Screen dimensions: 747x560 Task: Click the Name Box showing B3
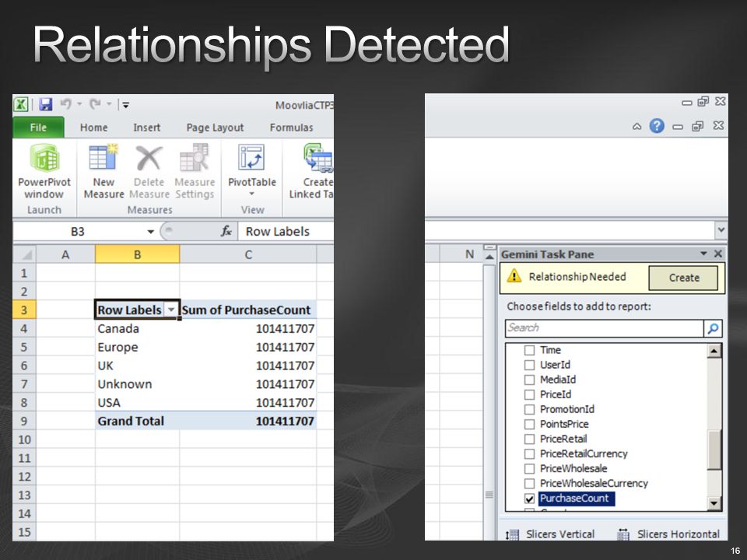(79, 232)
